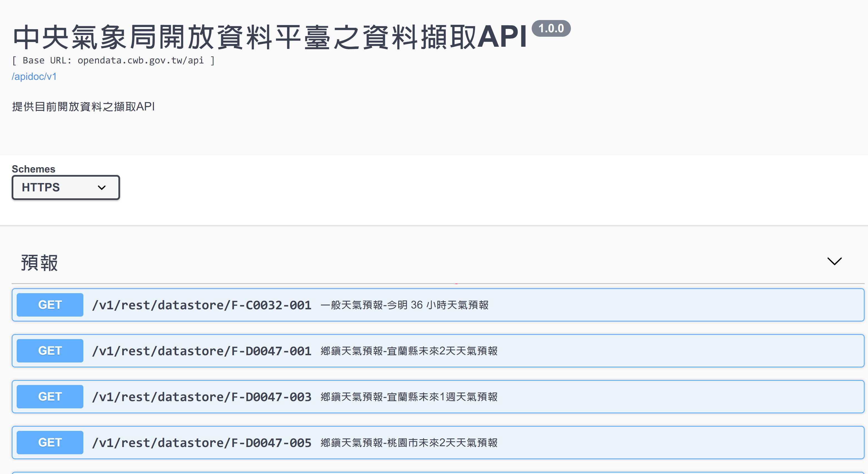
Task: Collapse the 預報 section chevron
Action: coord(834,261)
